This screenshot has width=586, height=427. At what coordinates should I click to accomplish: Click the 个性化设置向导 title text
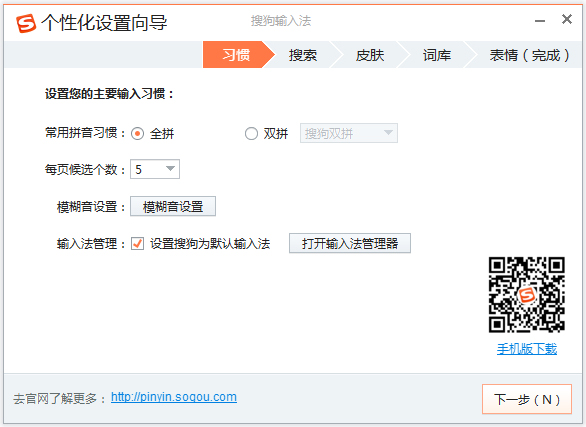[104, 23]
